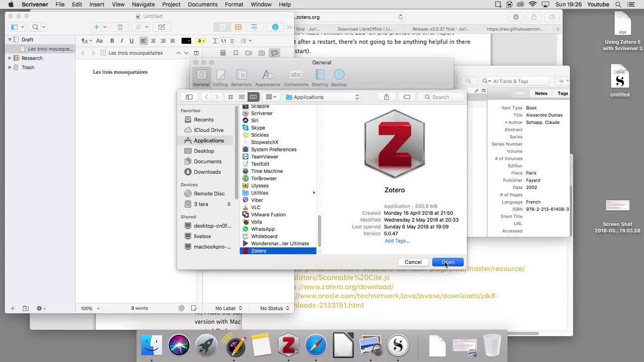
Task: Click the Cancel button
Action: 413,262
